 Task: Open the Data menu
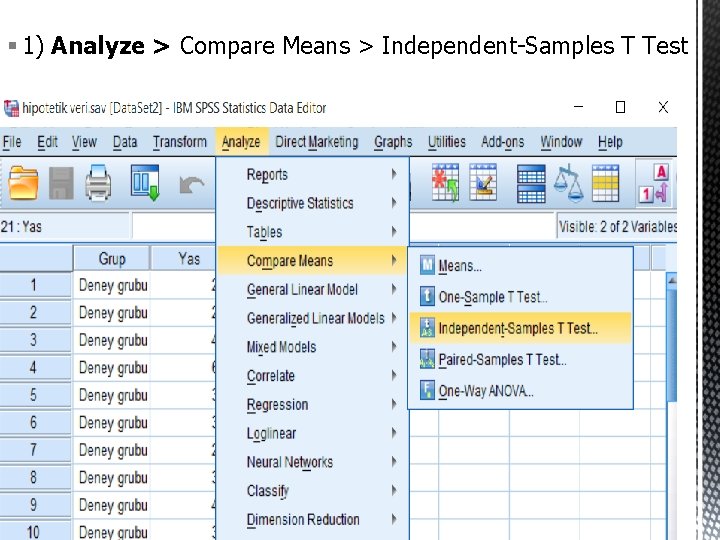[125, 142]
